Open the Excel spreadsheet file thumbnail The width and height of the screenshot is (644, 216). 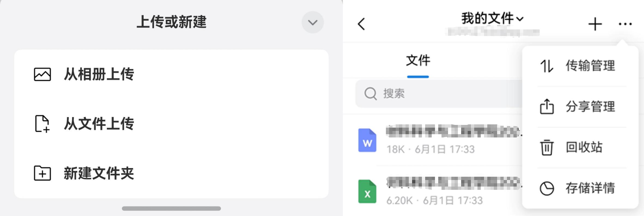(x=367, y=191)
